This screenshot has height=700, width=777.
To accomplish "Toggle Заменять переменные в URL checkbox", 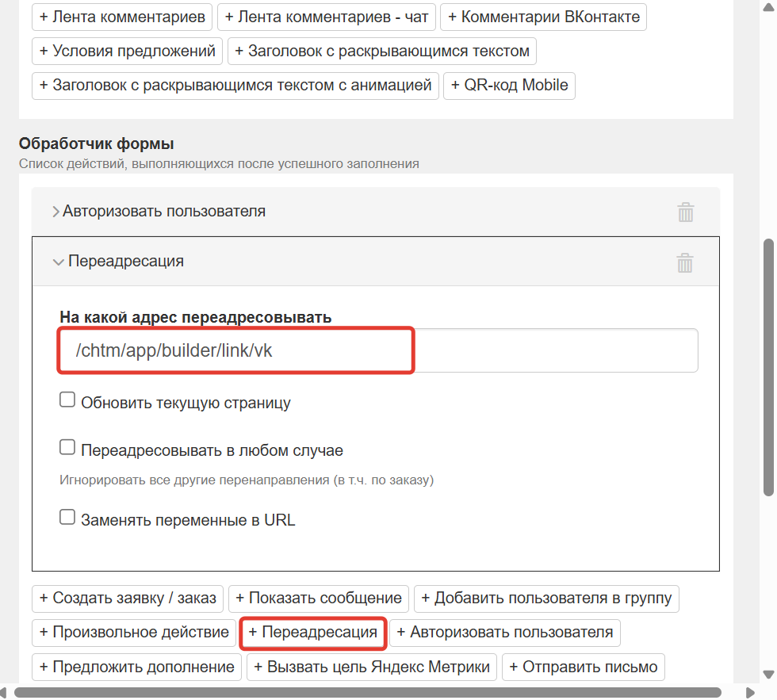I will 67,516.
